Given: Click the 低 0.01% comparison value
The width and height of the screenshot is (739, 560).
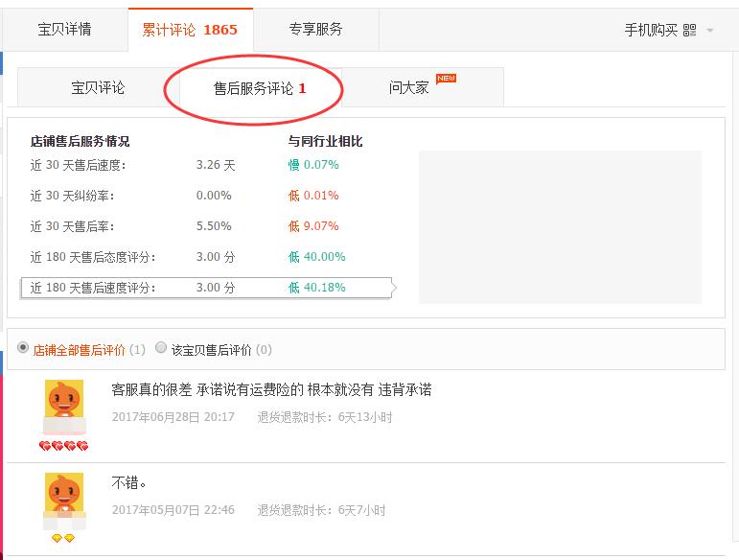Looking at the screenshot, I should click(313, 196).
